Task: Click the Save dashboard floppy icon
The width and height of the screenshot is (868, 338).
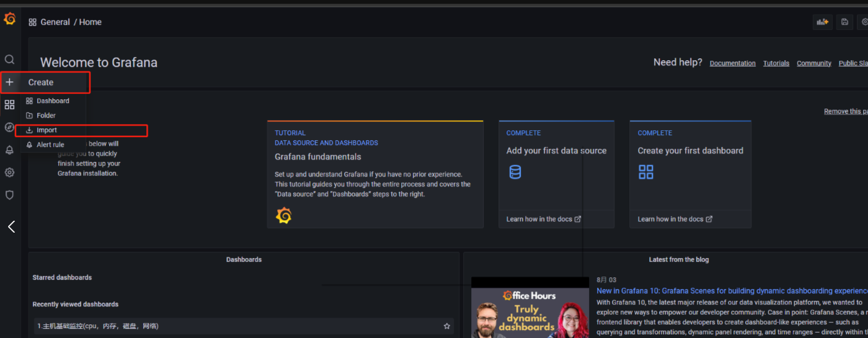Action: tap(844, 22)
